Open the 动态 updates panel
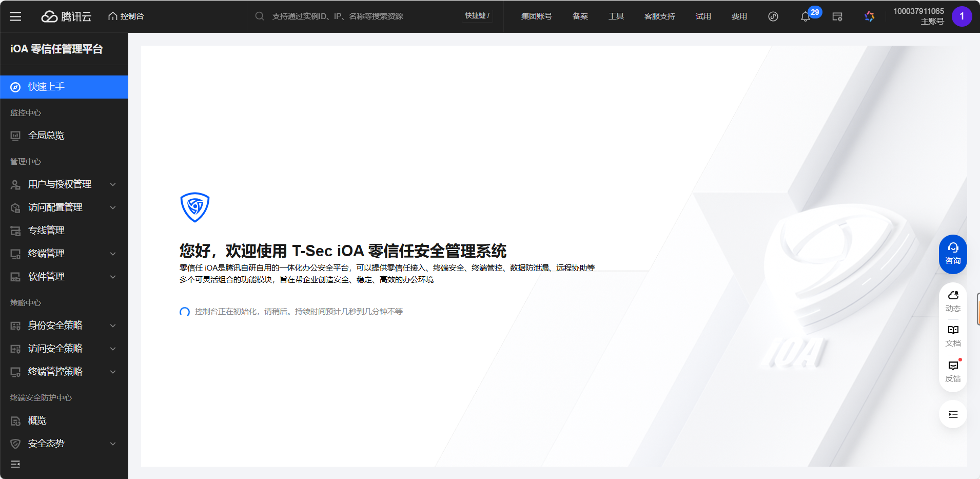This screenshot has width=980, height=479. 952,300
